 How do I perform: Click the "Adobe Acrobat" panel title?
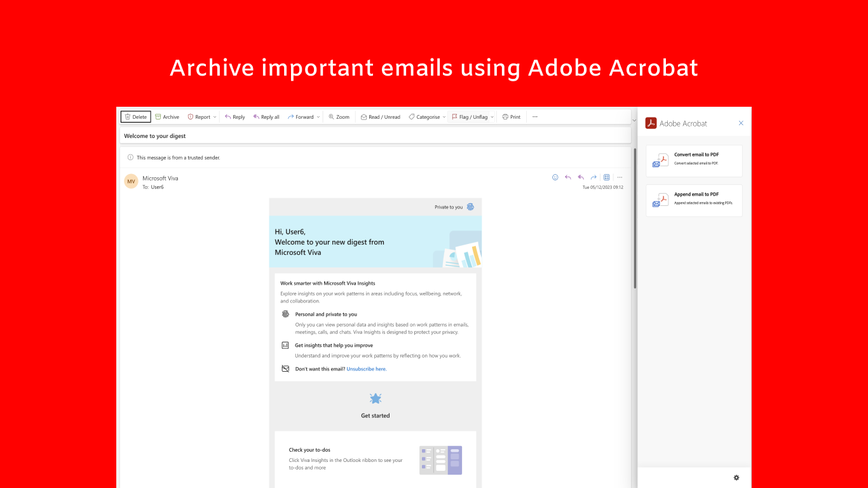(x=683, y=123)
